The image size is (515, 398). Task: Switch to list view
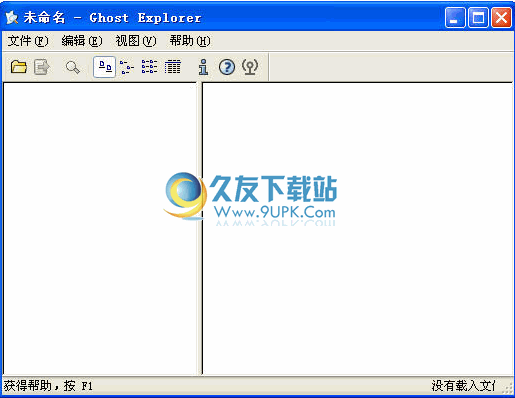tap(149, 67)
